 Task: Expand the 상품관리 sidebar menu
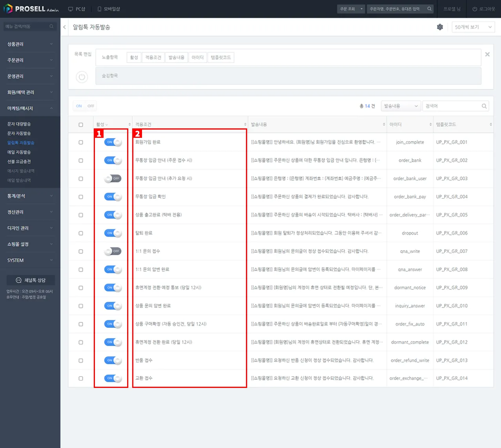point(30,44)
